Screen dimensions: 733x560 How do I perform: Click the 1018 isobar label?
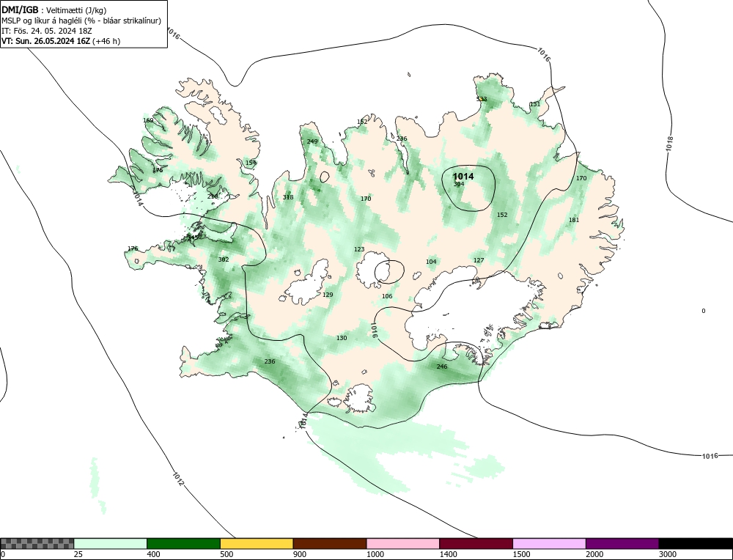tap(669, 143)
